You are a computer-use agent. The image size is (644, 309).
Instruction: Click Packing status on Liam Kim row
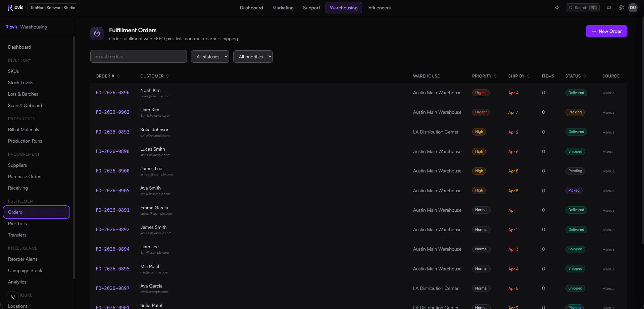coord(575,112)
